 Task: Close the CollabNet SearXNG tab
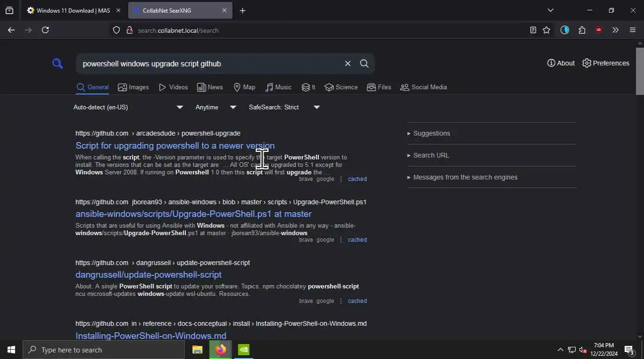(224, 10)
